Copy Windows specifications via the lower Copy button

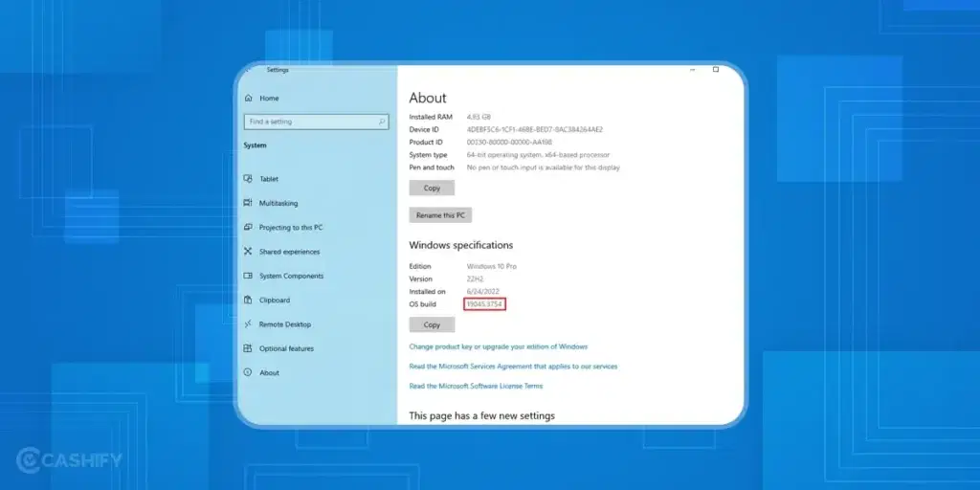coord(432,325)
